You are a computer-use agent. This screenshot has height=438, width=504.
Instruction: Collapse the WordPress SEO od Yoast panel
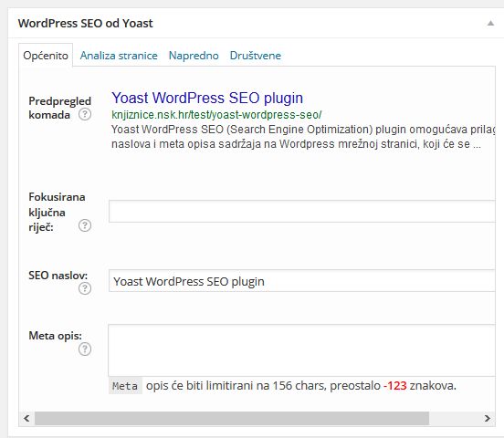(490, 23)
